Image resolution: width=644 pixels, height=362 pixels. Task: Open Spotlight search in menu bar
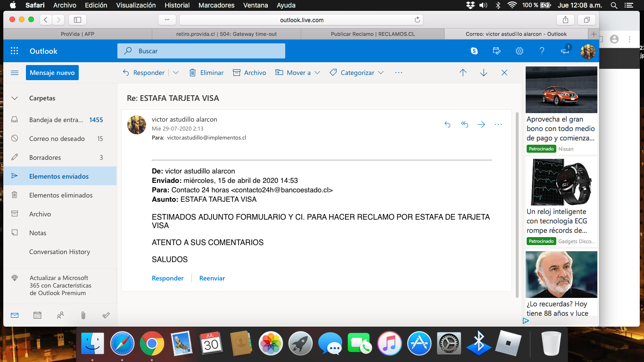coord(614,5)
